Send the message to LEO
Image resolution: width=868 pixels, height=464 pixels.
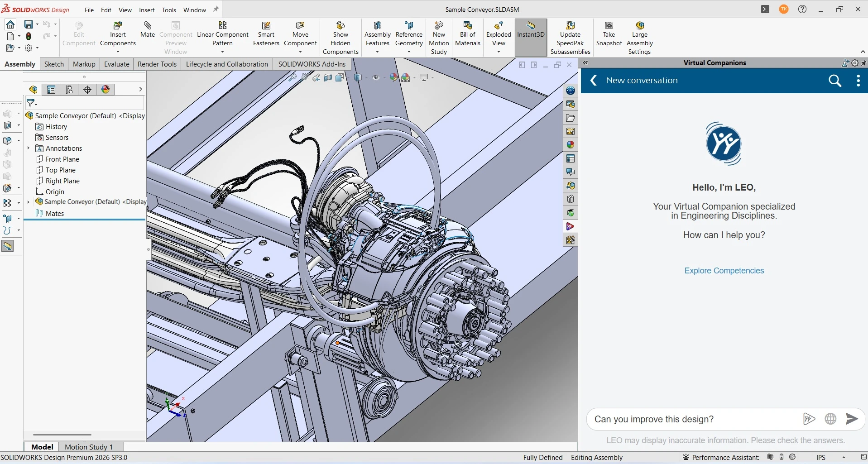tap(852, 419)
